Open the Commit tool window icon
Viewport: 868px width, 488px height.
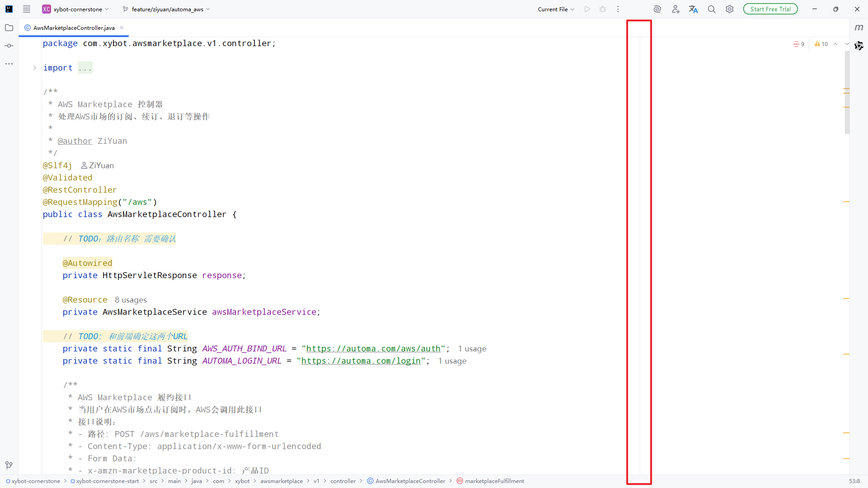[9, 46]
